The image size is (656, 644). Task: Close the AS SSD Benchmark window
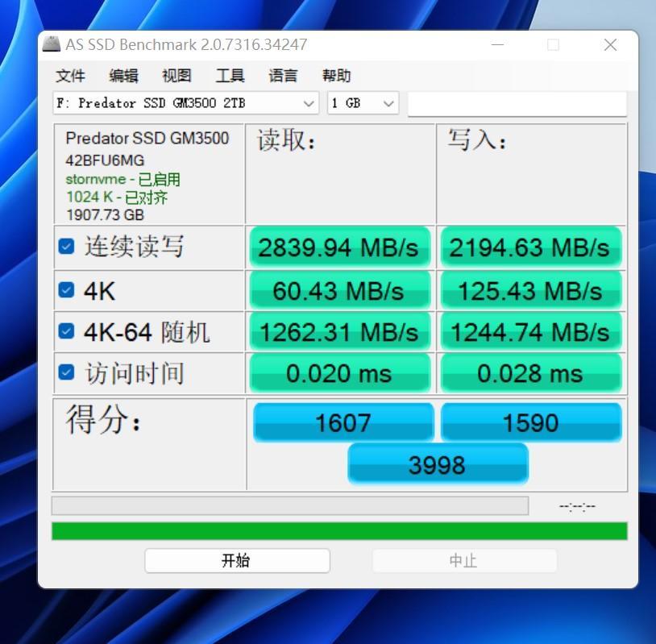(610, 44)
